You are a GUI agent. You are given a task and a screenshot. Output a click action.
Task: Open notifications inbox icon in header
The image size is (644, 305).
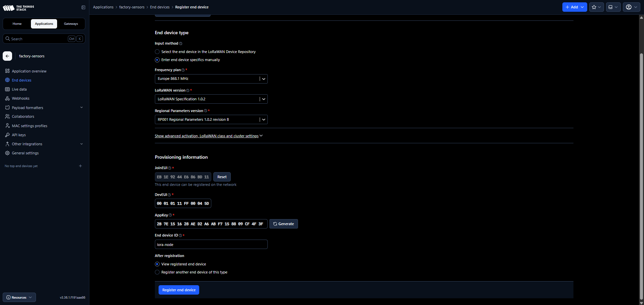613,7
